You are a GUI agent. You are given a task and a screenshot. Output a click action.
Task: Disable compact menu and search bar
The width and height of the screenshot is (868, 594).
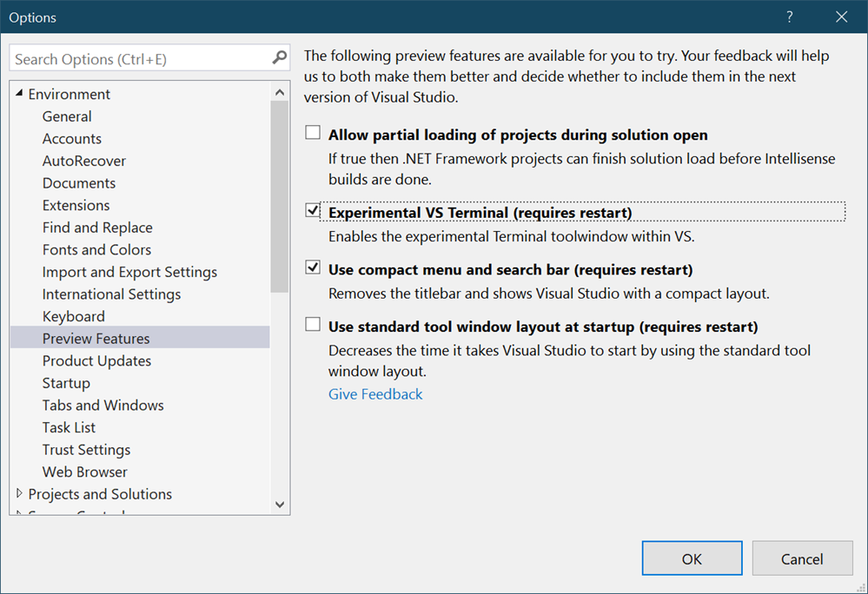point(313,267)
